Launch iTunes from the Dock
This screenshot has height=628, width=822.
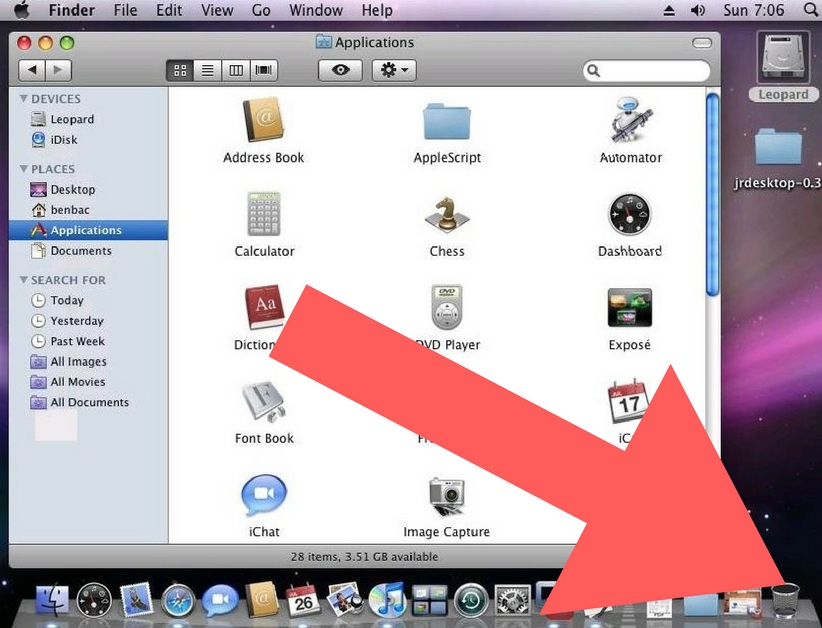click(387, 599)
